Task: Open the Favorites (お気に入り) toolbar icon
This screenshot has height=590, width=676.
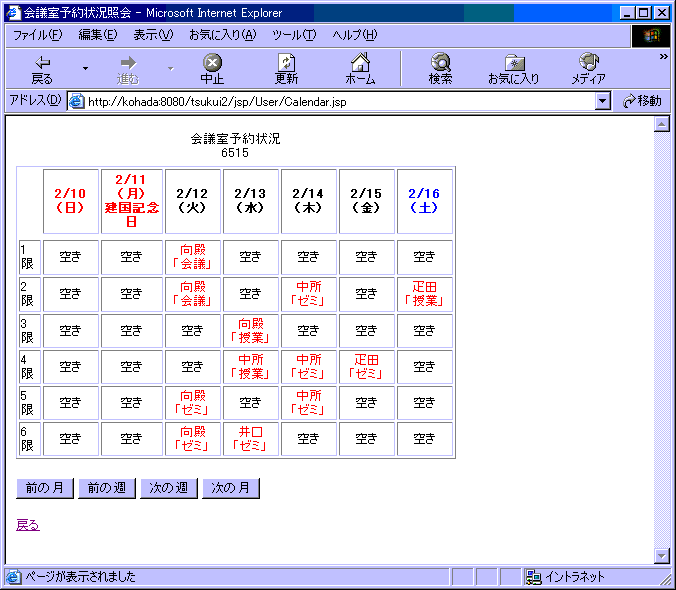Action: click(513, 63)
